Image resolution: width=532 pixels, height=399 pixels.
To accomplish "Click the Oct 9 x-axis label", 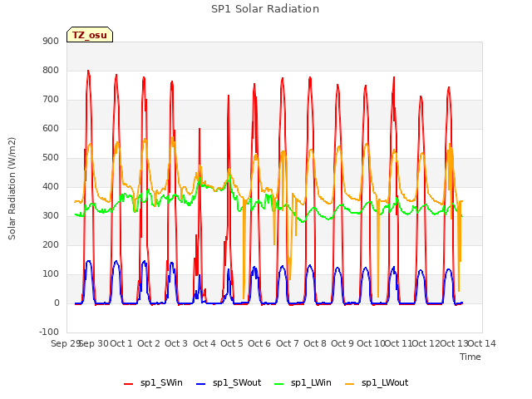I will (x=342, y=343).
